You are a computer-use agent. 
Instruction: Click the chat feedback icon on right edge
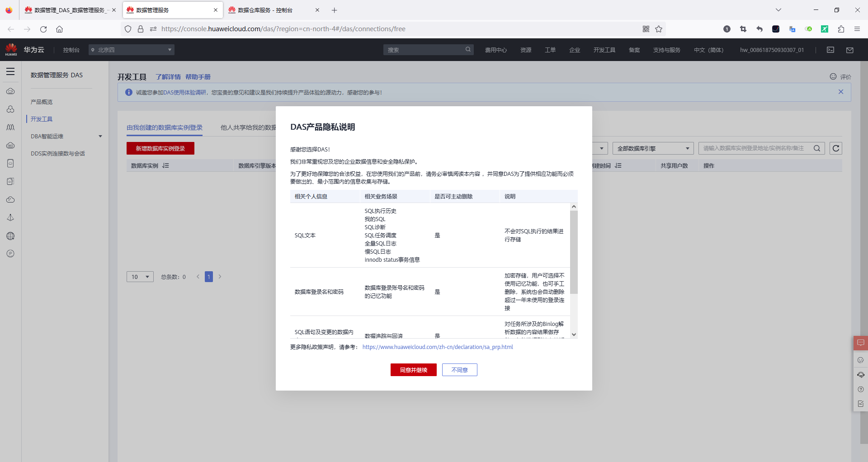pos(859,343)
